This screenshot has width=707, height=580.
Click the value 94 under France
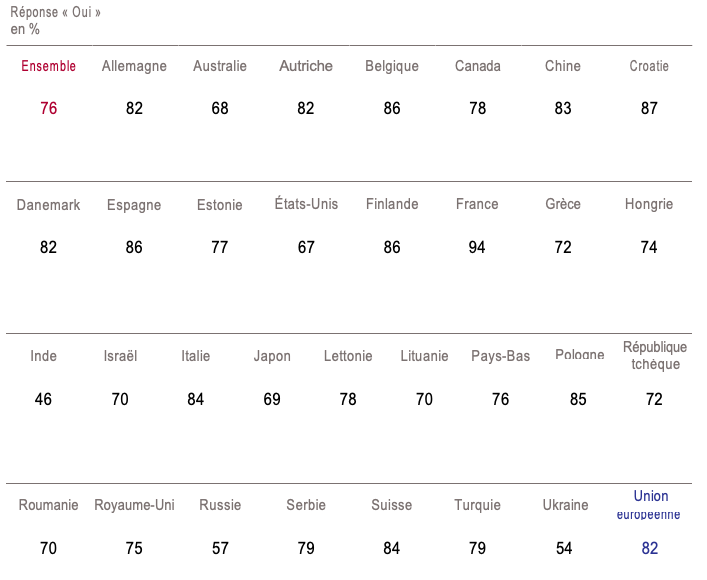click(x=477, y=247)
